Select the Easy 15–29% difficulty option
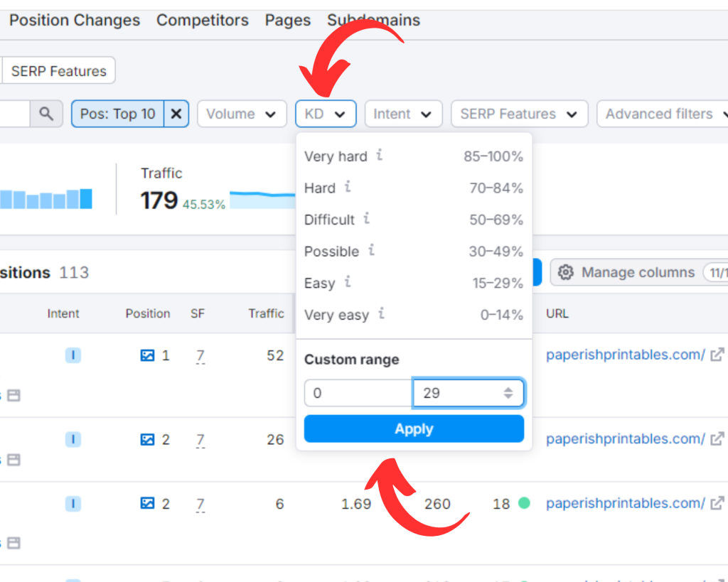The width and height of the screenshot is (728, 582). click(x=413, y=283)
